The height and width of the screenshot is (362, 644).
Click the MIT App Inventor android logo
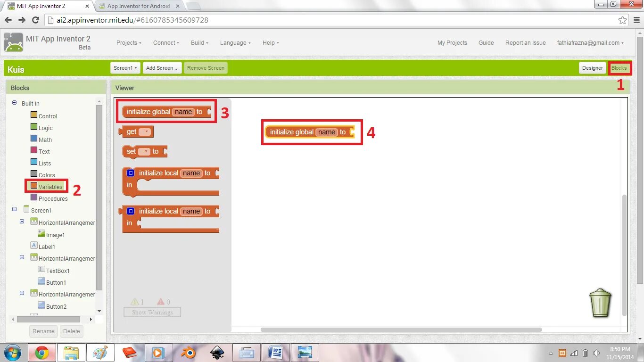(x=14, y=43)
